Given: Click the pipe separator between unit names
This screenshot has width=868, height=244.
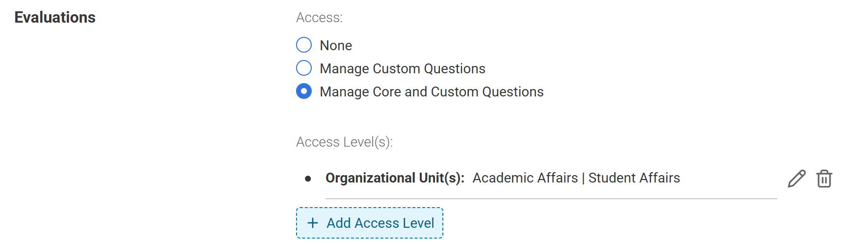Looking at the screenshot, I should [x=583, y=178].
